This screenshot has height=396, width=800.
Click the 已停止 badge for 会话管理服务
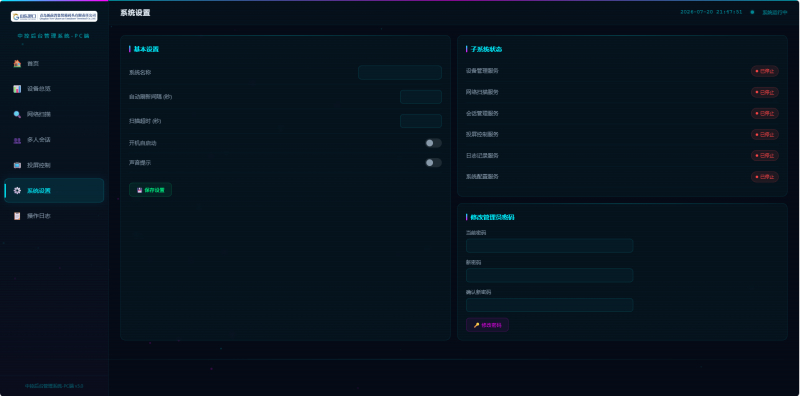tap(765, 113)
